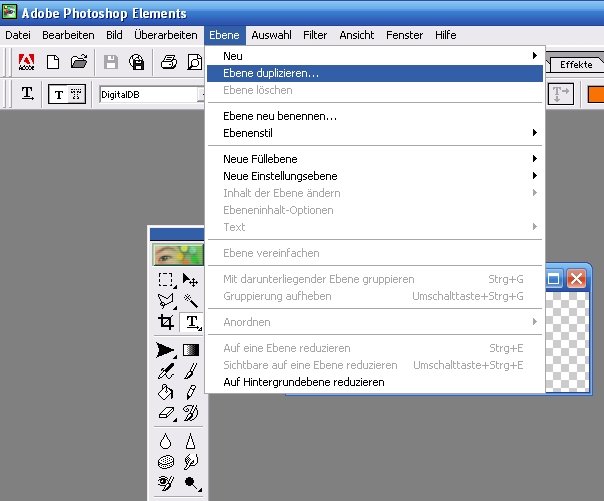Click the Adobe Online logo toolbar icon
The height and width of the screenshot is (501, 604).
click(x=27, y=62)
